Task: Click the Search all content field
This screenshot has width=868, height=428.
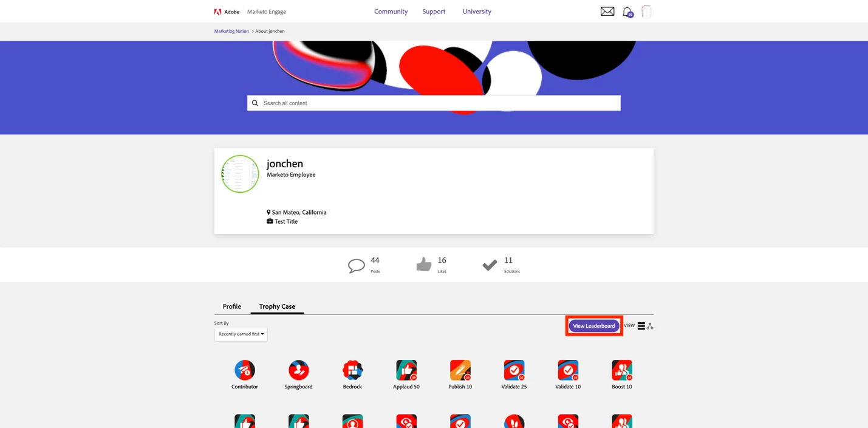Action: tap(434, 103)
